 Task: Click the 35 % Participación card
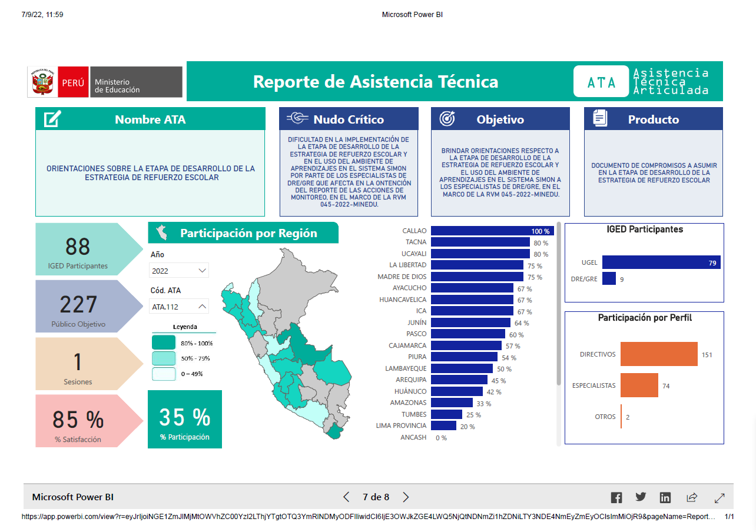click(x=185, y=419)
